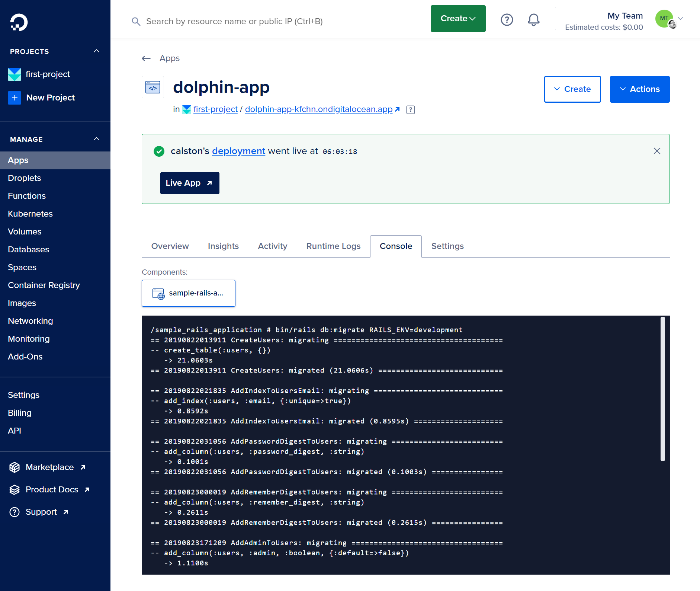Click the DigitalOcean logo
The width and height of the screenshot is (700, 591).
click(19, 22)
